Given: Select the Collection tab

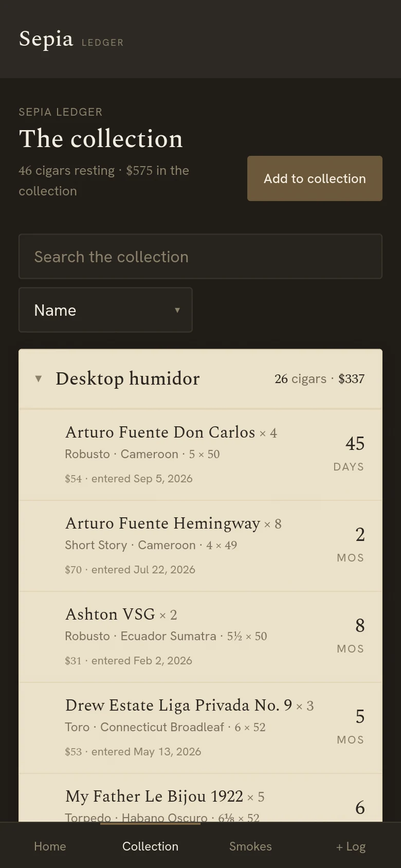Looking at the screenshot, I should (150, 846).
